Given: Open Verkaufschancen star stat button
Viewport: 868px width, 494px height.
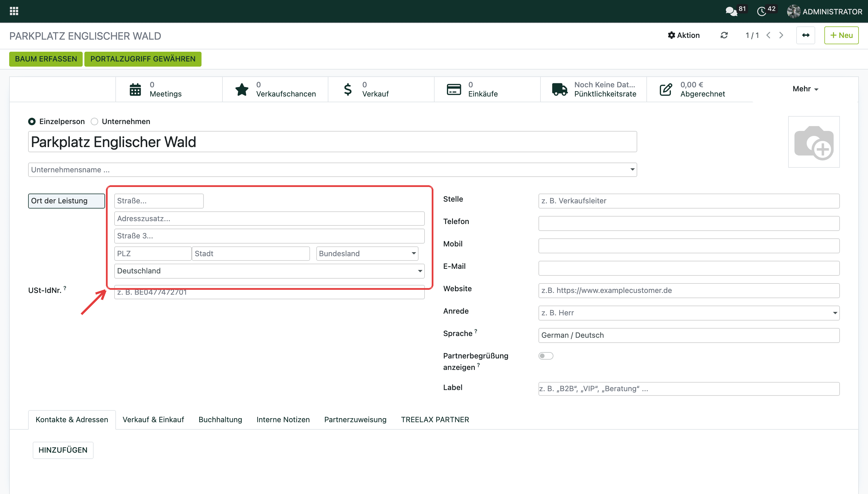Looking at the screenshot, I should (x=275, y=89).
